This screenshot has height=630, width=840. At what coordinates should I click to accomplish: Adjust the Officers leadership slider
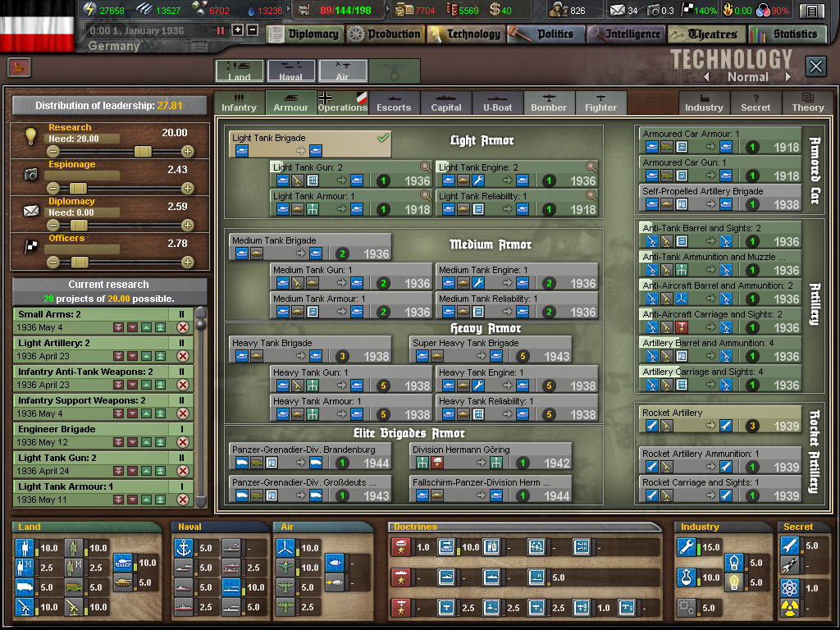coord(80,262)
